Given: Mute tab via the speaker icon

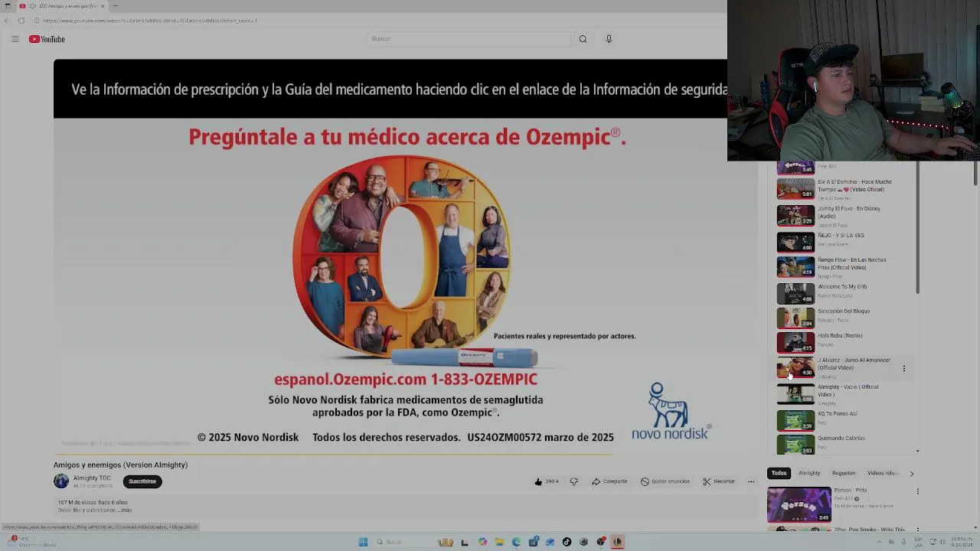Looking at the screenshot, I should [33, 6].
